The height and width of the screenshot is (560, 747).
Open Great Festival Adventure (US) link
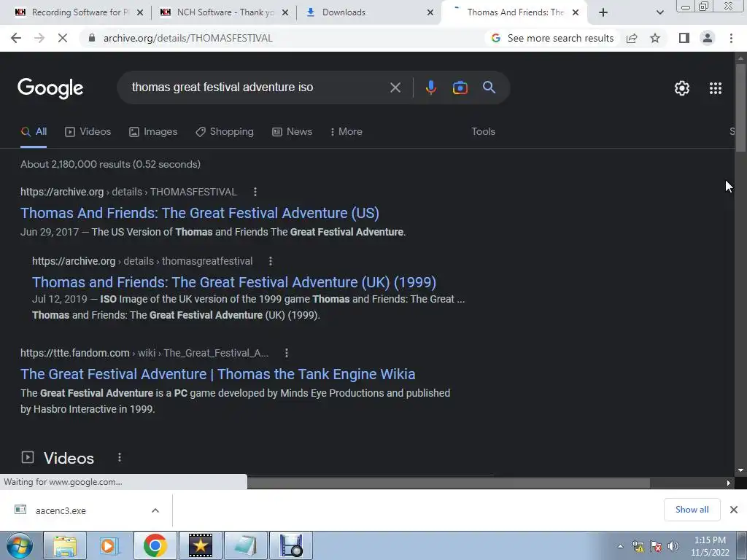pos(200,213)
